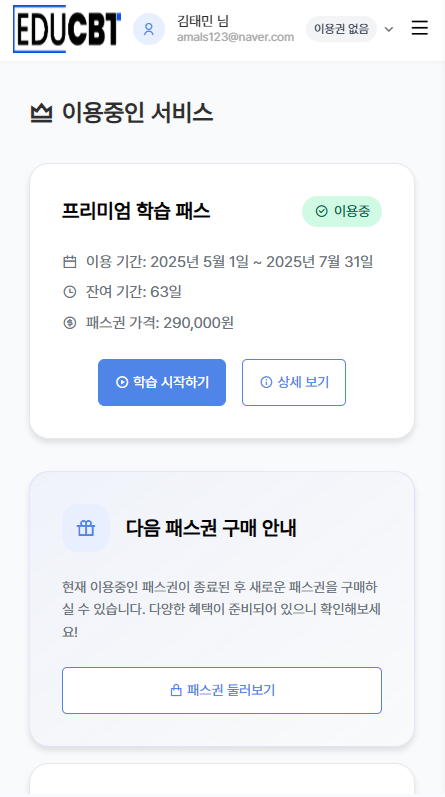Click the clock icon next to 잔여 기간
Image resolution: width=445 pixels, height=797 pixels.
tap(70, 292)
